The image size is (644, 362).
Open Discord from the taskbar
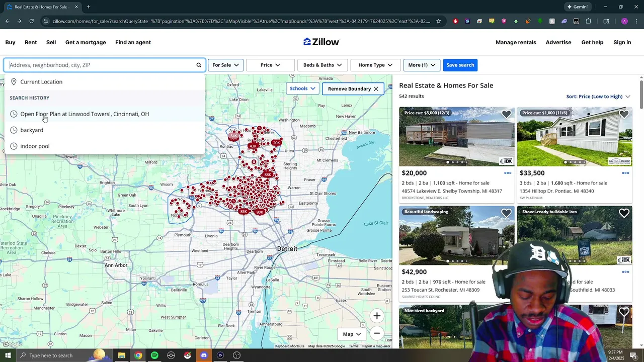(204, 355)
